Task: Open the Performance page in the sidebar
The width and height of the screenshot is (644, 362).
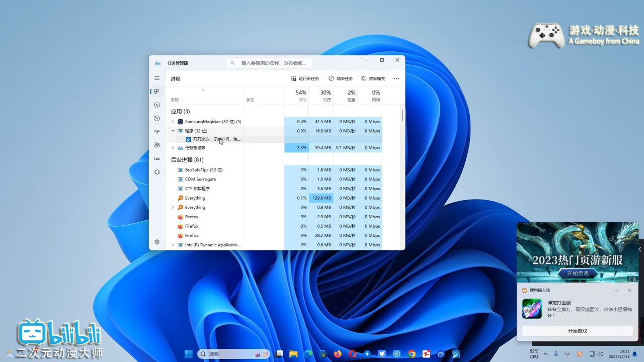Action: [x=156, y=105]
